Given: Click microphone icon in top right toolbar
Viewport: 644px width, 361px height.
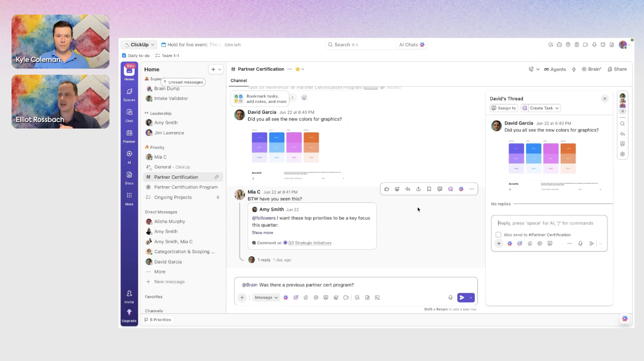Looking at the screenshot, I should 594,45.
